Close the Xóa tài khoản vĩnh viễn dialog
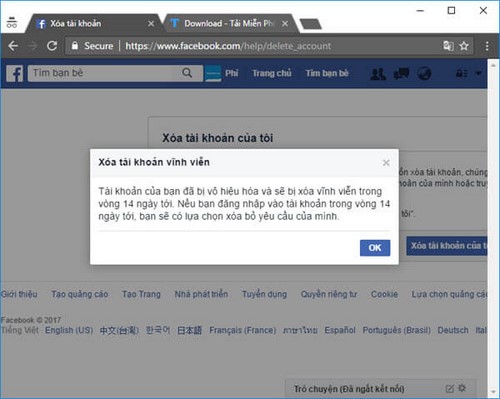 pos(386,163)
